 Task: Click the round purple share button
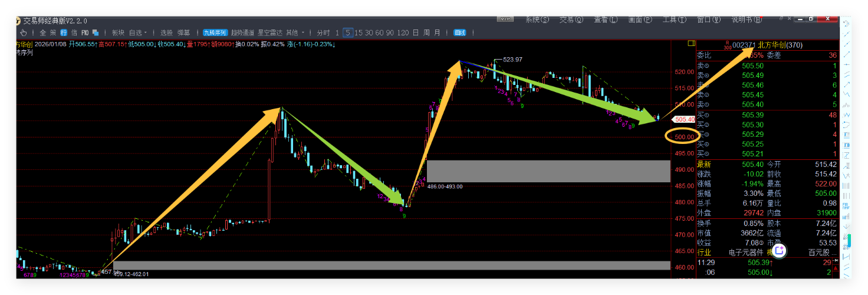pyautogui.click(x=780, y=250)
